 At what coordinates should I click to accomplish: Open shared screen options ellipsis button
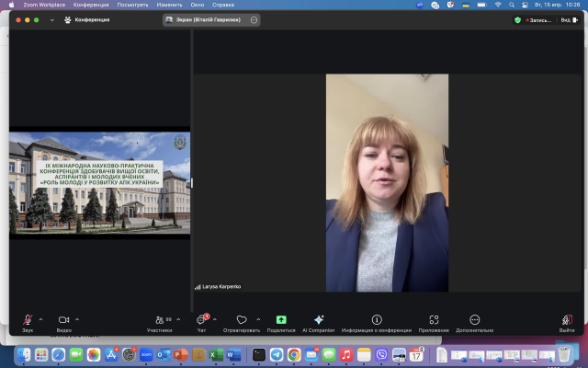pos(254,20)
